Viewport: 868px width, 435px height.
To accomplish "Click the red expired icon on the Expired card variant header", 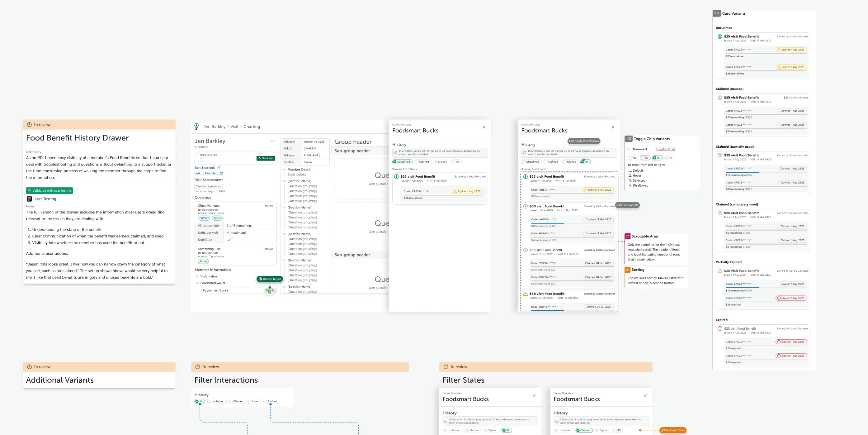I will pyautogui.click(x=720, y=328).
